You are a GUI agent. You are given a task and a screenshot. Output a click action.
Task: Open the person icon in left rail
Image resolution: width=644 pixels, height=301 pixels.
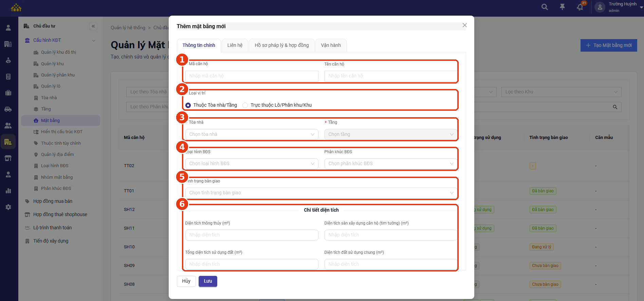(8, 28)
